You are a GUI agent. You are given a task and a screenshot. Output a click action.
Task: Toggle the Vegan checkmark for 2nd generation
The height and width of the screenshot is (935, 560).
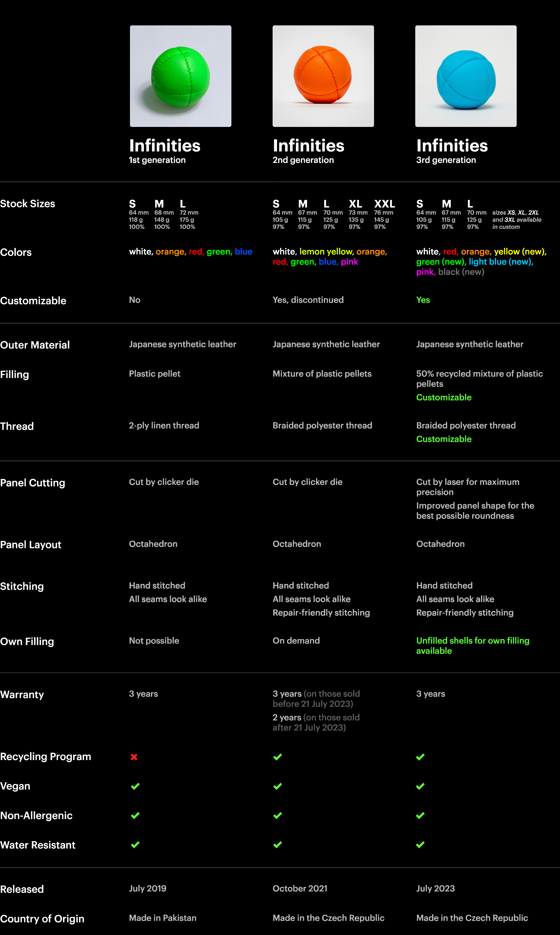coord(278,786)
